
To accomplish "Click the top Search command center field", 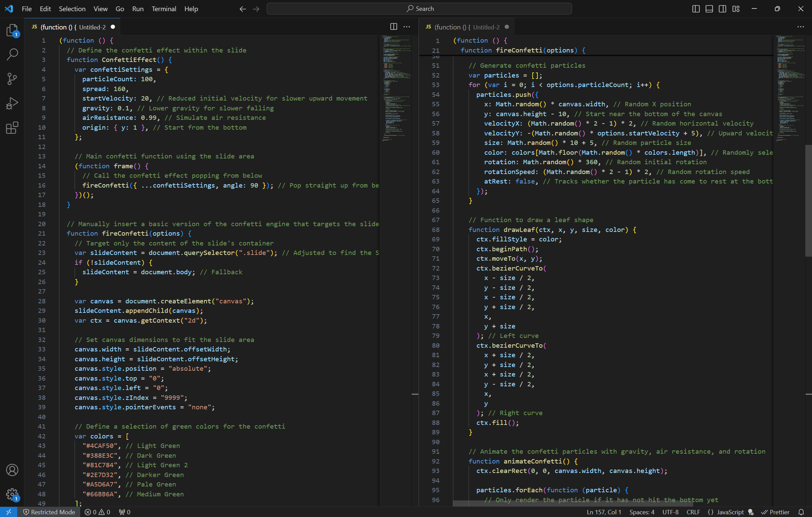I will click(419, 9).
